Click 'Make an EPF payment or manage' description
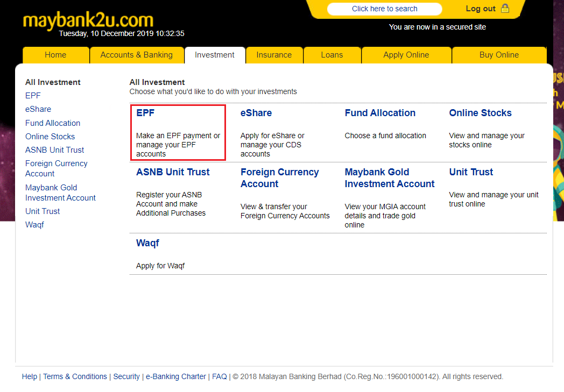The width and height of the screenshot is (564, 392). [x=178, y=145]
